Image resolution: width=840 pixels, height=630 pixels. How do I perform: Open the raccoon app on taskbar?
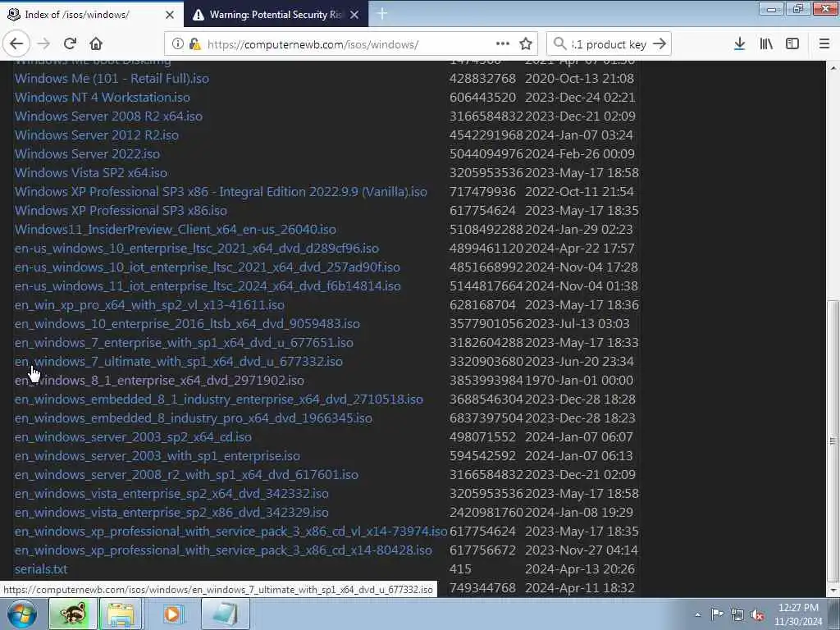[72, 614]
